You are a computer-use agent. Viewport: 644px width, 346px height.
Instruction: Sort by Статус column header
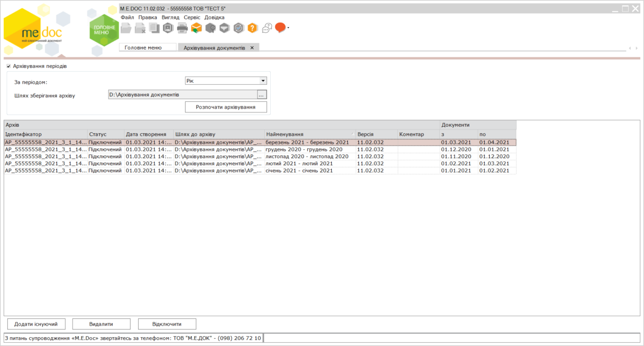coord(106,134)
